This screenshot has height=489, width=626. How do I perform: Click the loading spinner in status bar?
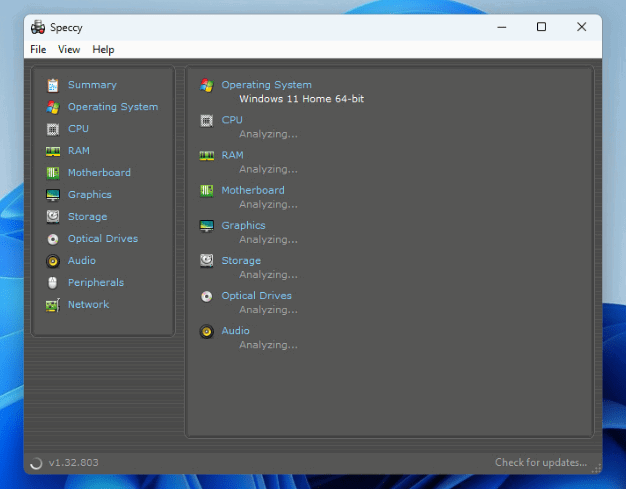[36, 463]
